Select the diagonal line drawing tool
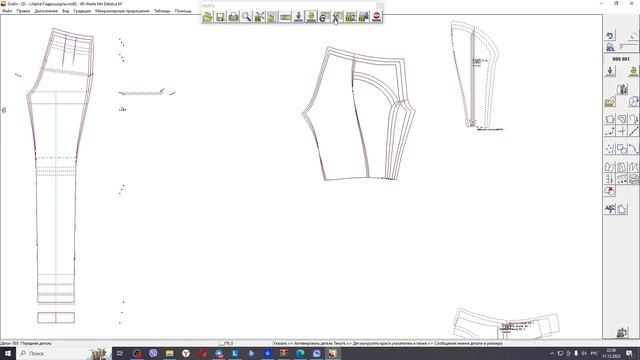This screenshot has width=640, height=360. coord(633,131)
